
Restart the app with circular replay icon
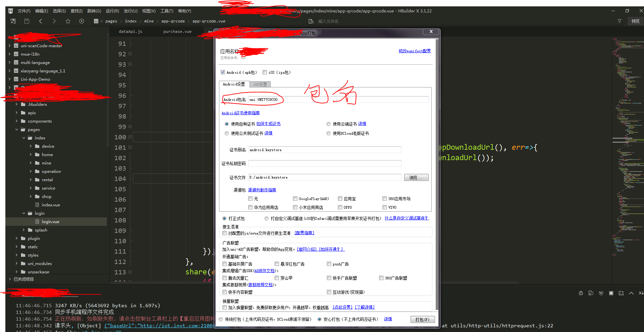coord(600,293)
